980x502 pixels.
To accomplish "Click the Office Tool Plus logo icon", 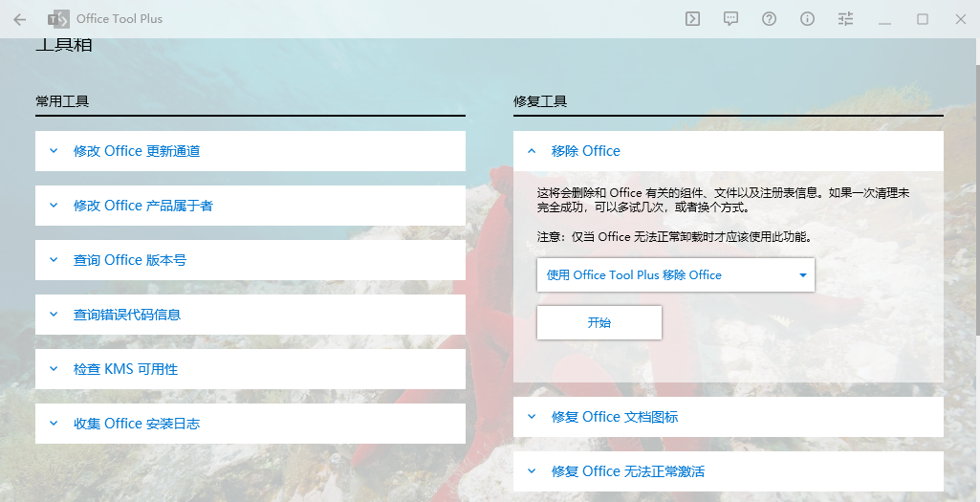I will [x=58, y=19].
